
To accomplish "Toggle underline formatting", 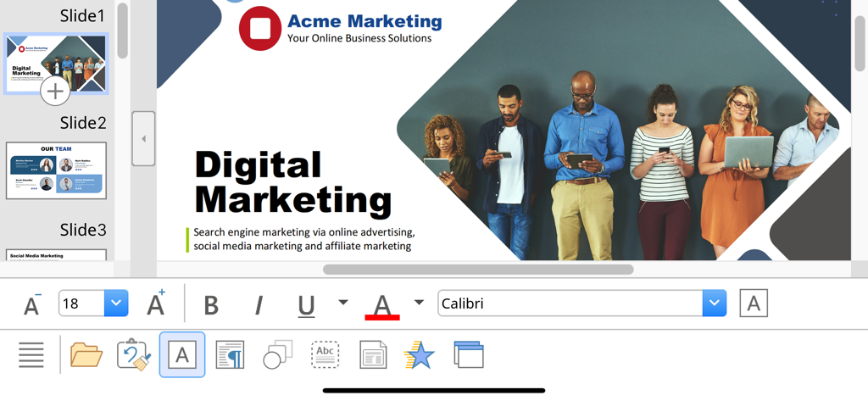I will (x=307, y=304).
